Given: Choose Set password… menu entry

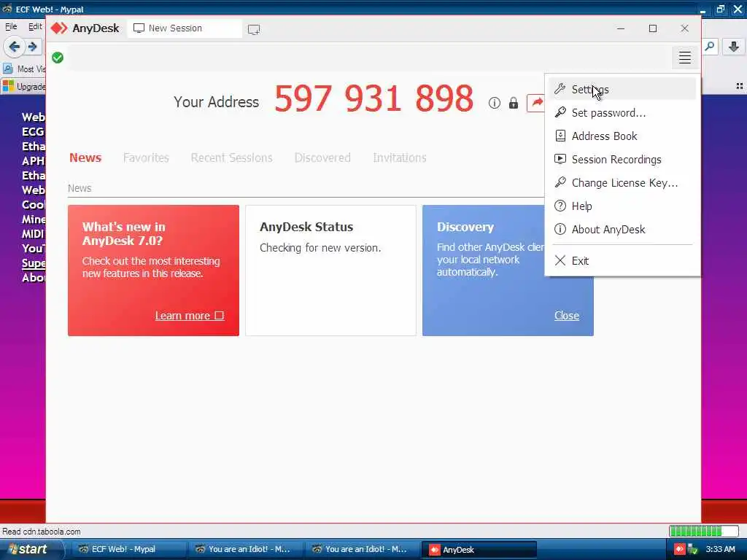Looking at the screenshot, I should coord(622,113).
